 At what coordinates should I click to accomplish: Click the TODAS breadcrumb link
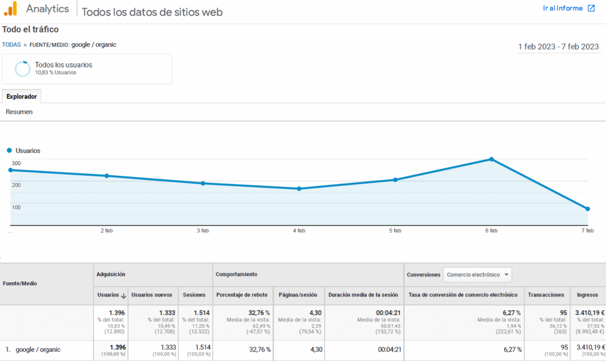(x=11, y=44)
